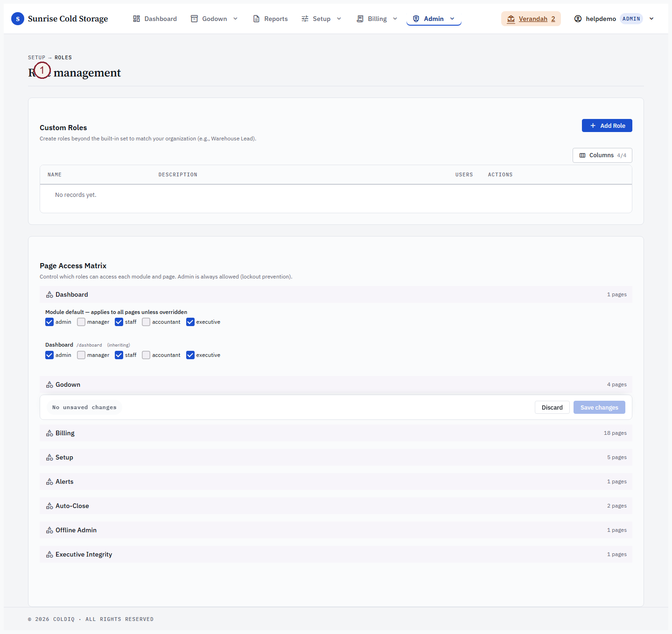Viewport: 672px width, 634px height.
Task: Expand the Offline Admin section
Action: 336,530
